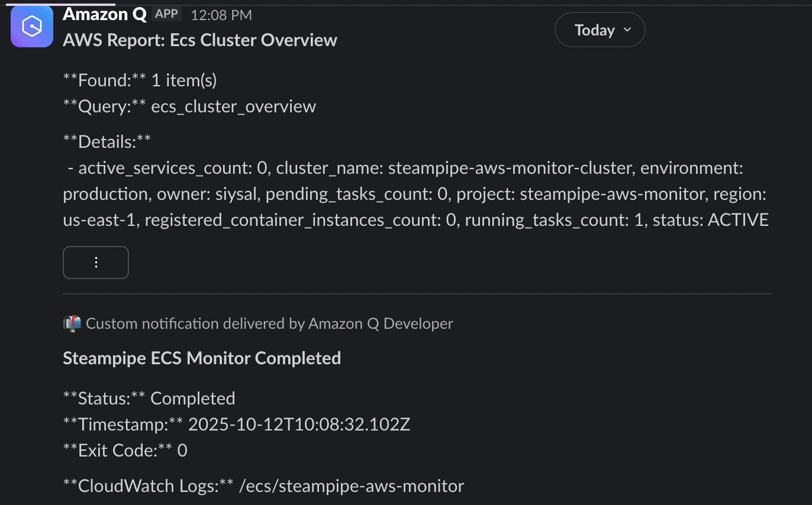Click the AWS Report: Ecs Cluster Overview heading

(199, 40)
